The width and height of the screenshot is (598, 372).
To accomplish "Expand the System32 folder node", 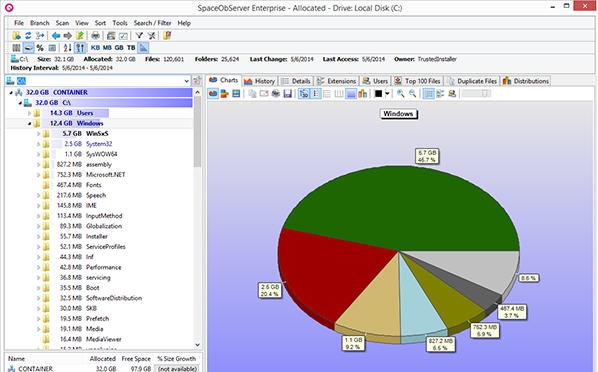I will tap(39, 144).
